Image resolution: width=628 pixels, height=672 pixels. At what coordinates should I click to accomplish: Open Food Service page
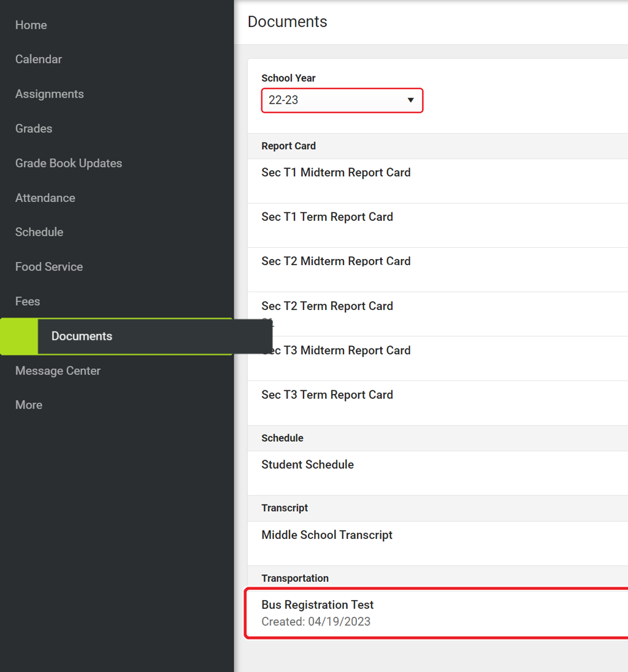49,267
